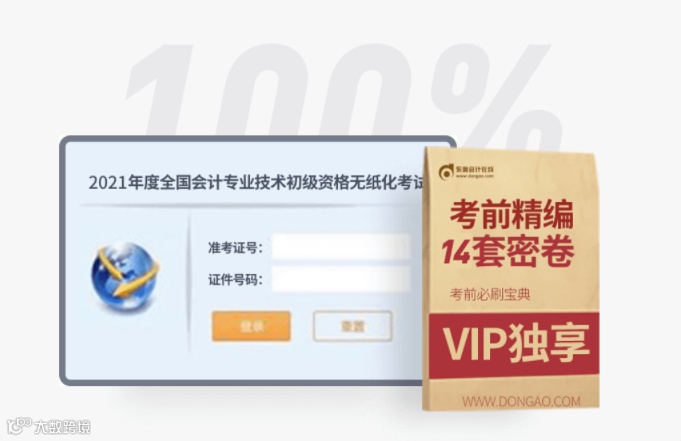Click the 大数跨境 watermark text

(x=63, y=427)
